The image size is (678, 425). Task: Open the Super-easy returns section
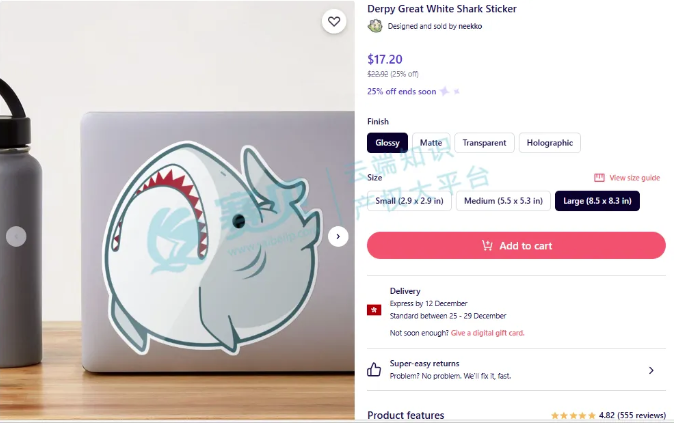pyautogui.click(x=516, y=370)
